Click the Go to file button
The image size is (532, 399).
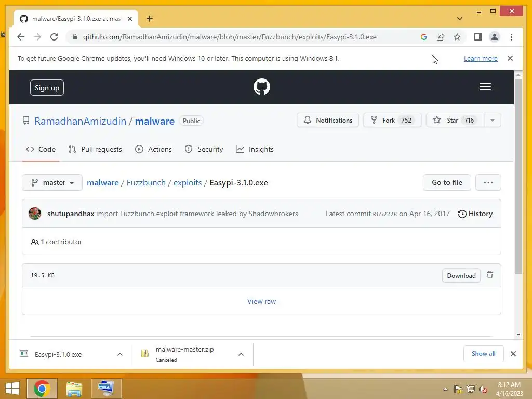pyautogui.click(x=447, y=182)
